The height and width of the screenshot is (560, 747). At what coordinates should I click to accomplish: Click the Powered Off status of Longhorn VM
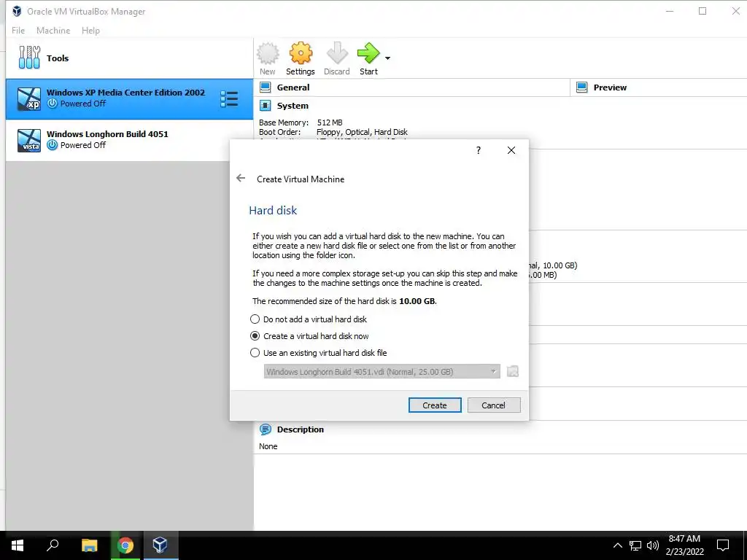click(83, 145)
